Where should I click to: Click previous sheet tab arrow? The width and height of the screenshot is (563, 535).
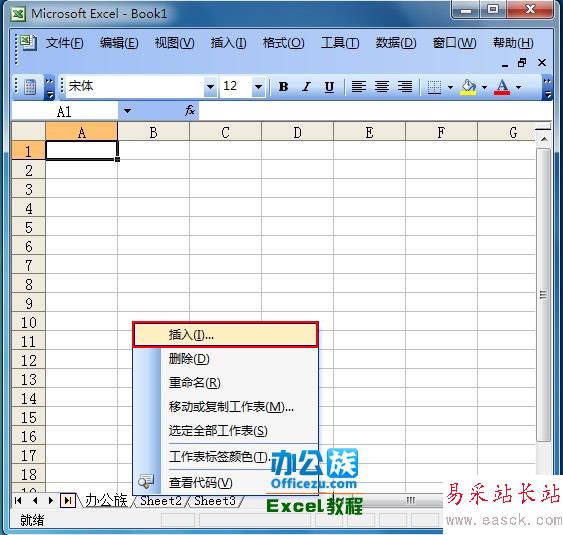click(35, 500)
